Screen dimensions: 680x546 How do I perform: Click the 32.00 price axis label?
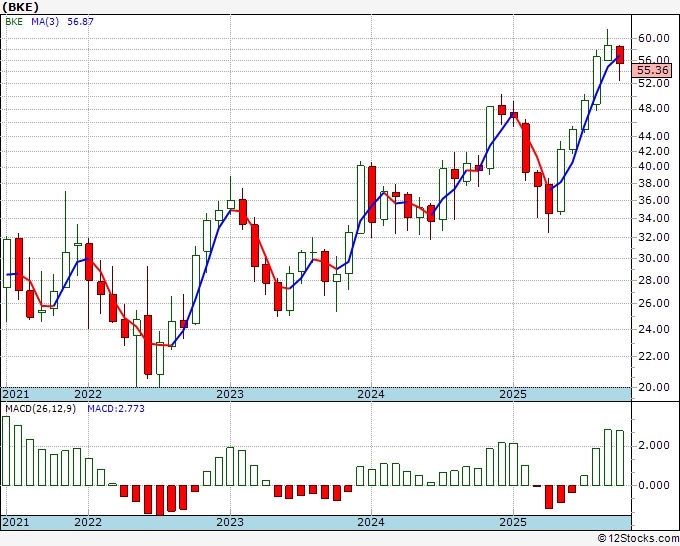[x=654, y=237]
